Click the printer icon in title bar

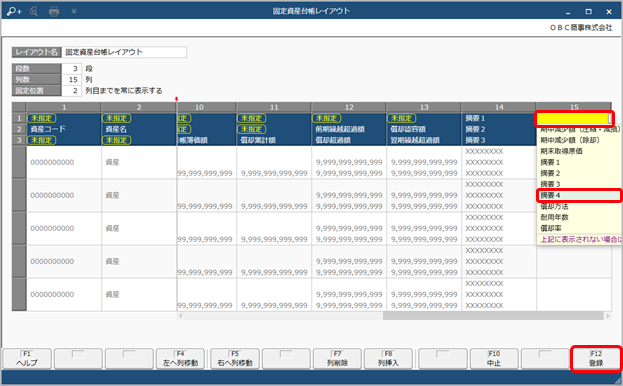click(54, 12)
